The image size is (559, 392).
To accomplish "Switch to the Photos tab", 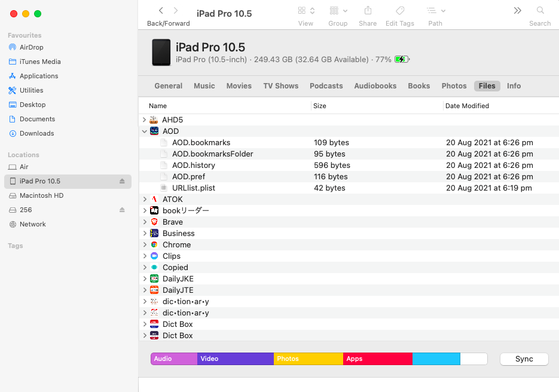I will pos(454,86).
